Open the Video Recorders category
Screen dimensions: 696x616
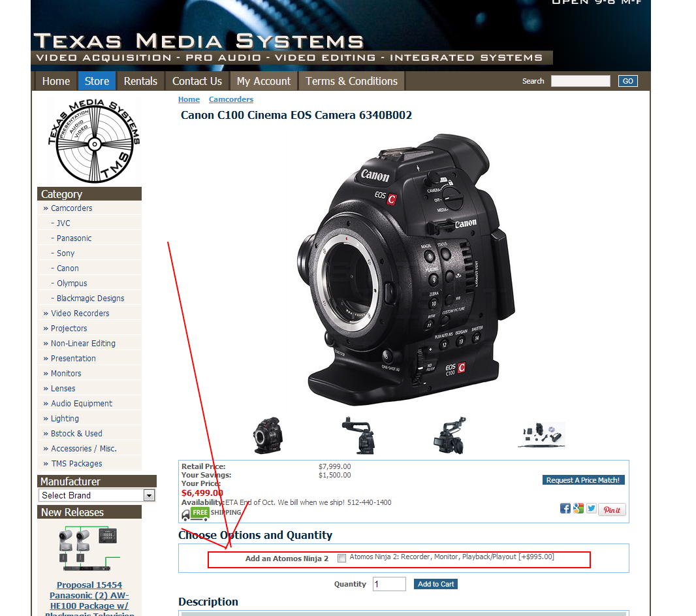(80, 314)
